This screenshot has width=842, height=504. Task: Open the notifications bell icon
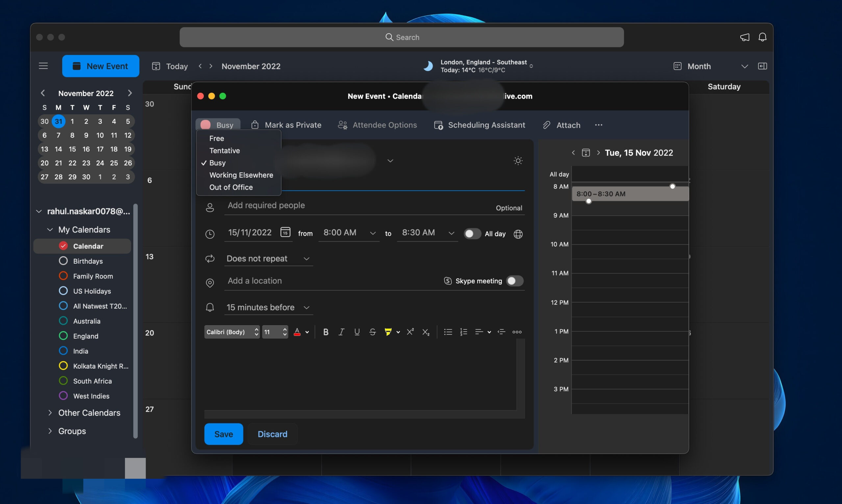[762, 37]
